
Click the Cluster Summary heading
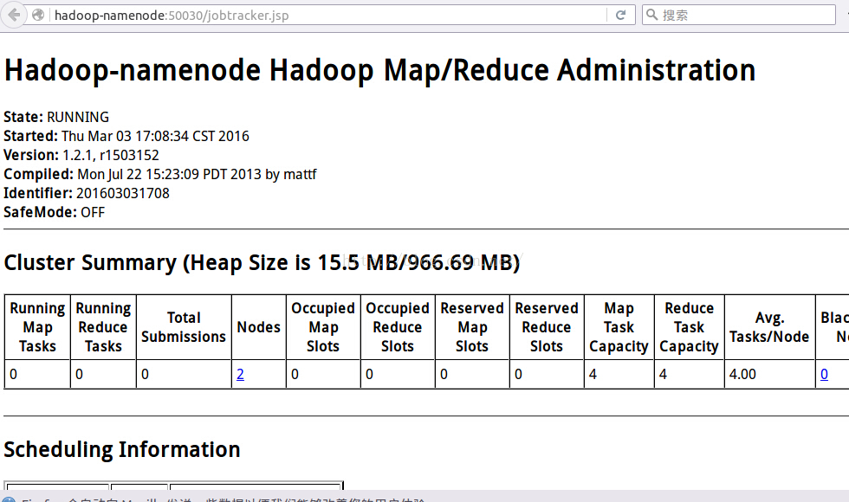[261, 263]
